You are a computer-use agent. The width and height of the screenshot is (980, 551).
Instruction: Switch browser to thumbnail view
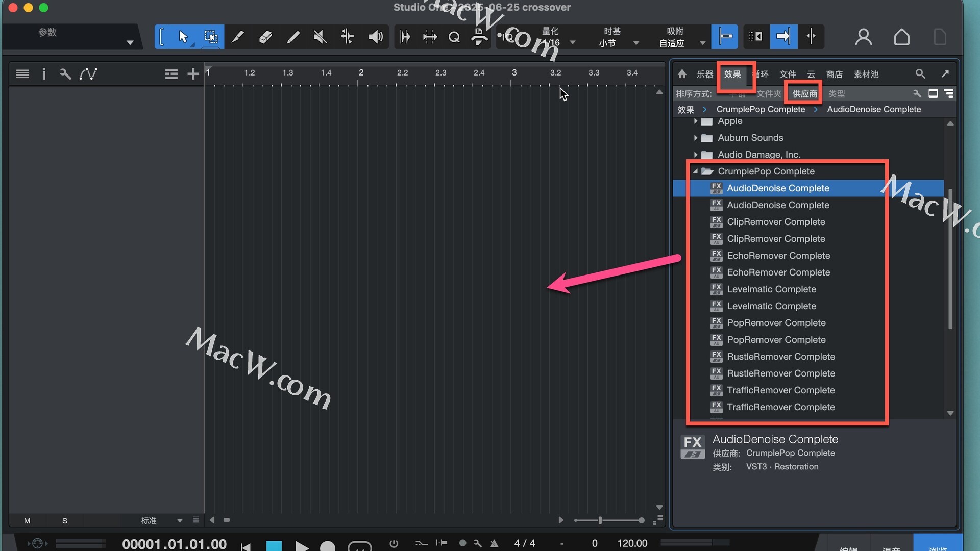click(933, 94)
